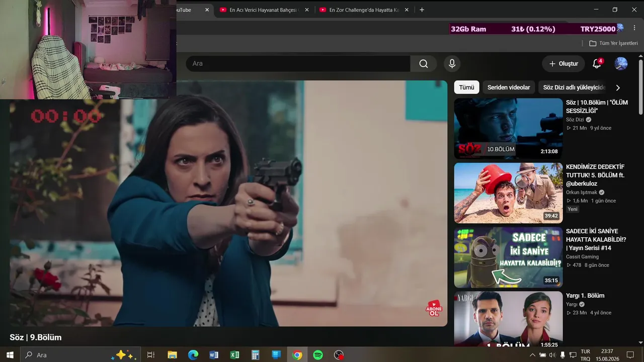
Task: Click the Söz 10.Bölüm thumbnail
Action: (x=508, y=129)
